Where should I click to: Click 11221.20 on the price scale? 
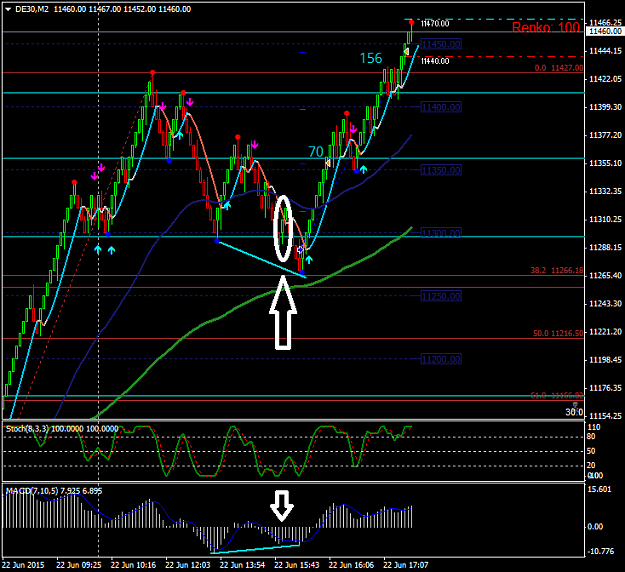point(605,332)
